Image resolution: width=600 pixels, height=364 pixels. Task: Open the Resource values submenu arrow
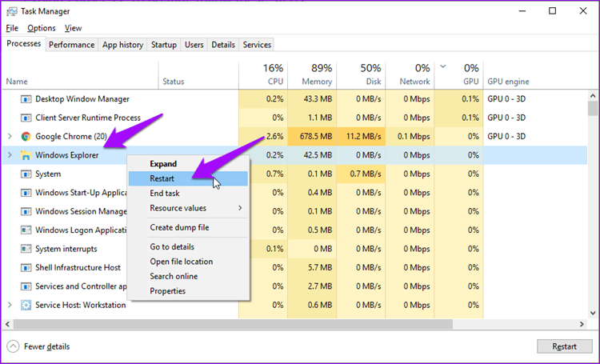click(x=240, y=208)
